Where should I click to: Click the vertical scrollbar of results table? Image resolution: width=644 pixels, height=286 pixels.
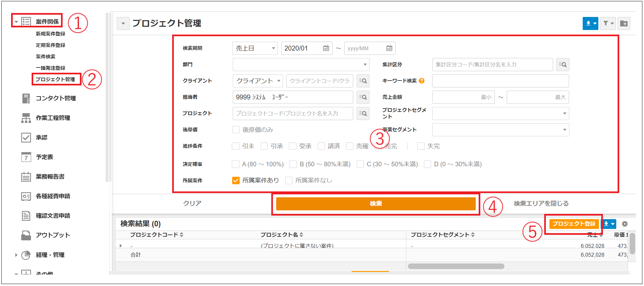pyautogui.click(x=633, y=243)
